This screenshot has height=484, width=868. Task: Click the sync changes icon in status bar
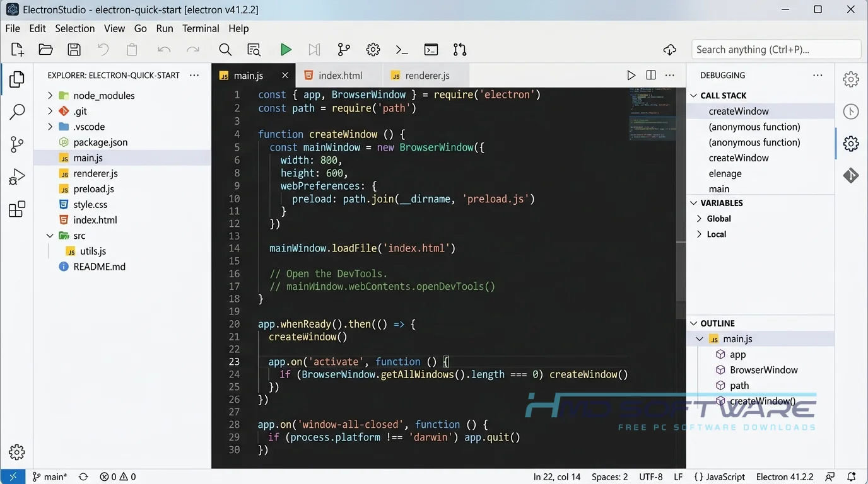(x=83, y=477)
